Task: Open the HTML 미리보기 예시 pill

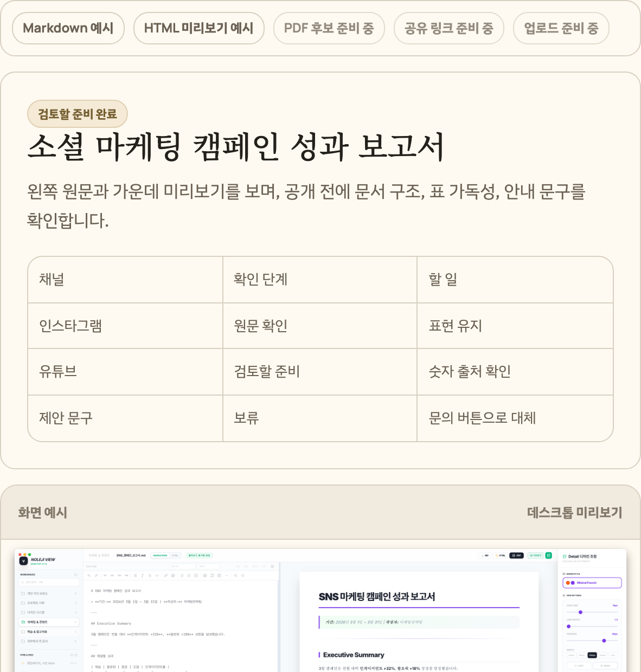Action: (198, 28)
